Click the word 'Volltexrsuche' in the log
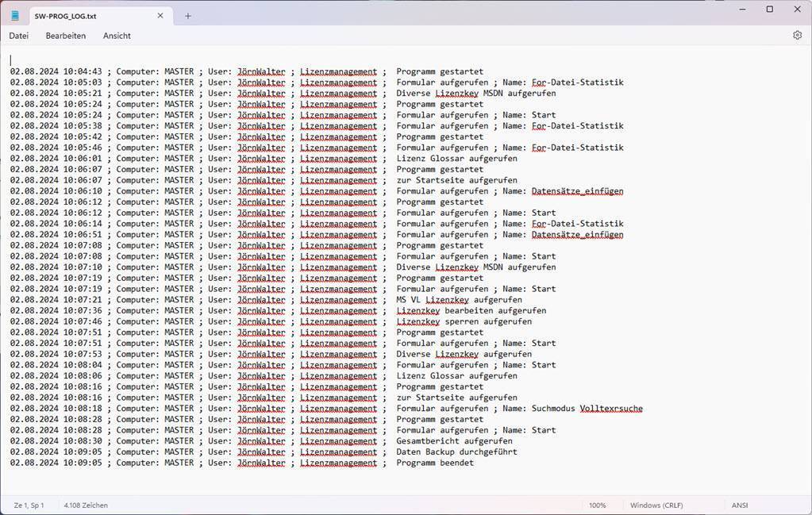This screenshot has width=812, height=515. tap(610, 409)
